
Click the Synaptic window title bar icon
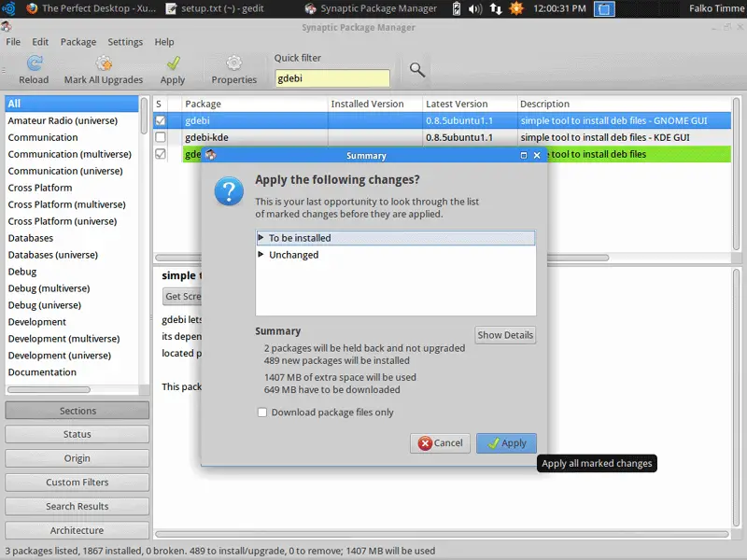[x=7, y=27]
